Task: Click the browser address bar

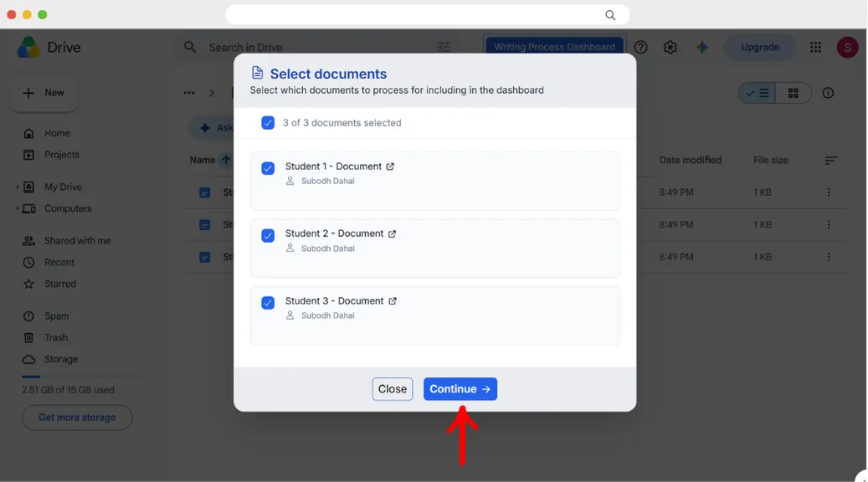Action: click(x=428, y=15)
